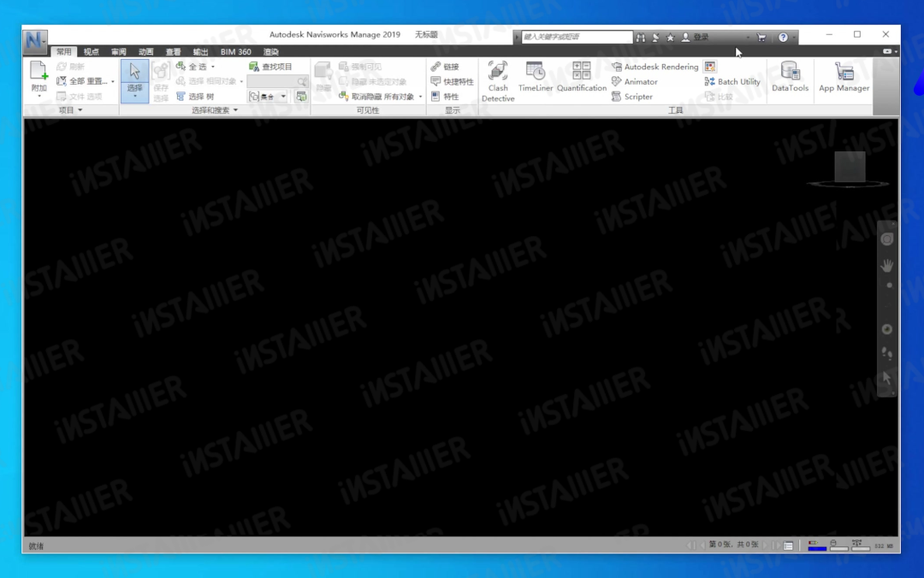Click the pencil progress bar indicator
924x578 pixels.
click(x=817, y=546)
